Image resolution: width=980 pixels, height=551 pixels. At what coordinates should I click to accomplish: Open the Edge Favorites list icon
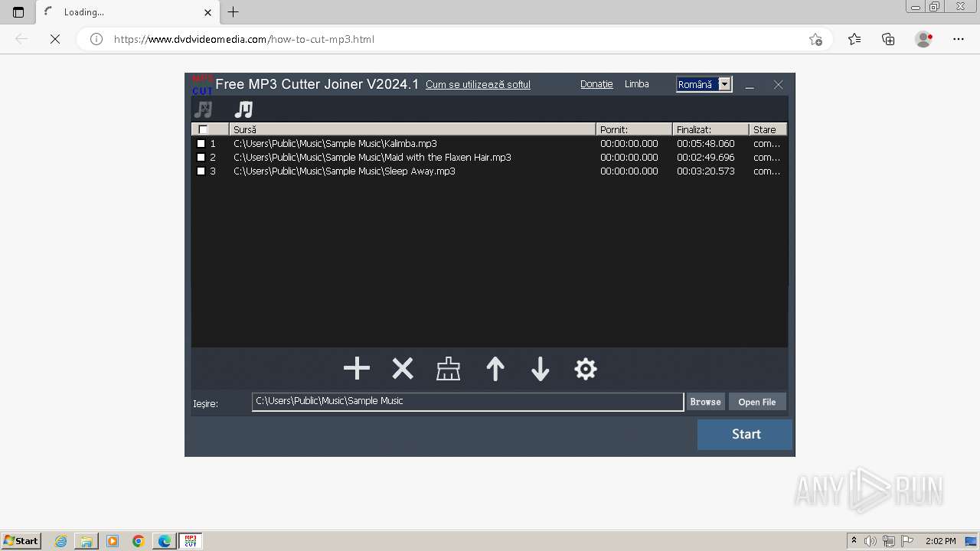pos(854,39)
